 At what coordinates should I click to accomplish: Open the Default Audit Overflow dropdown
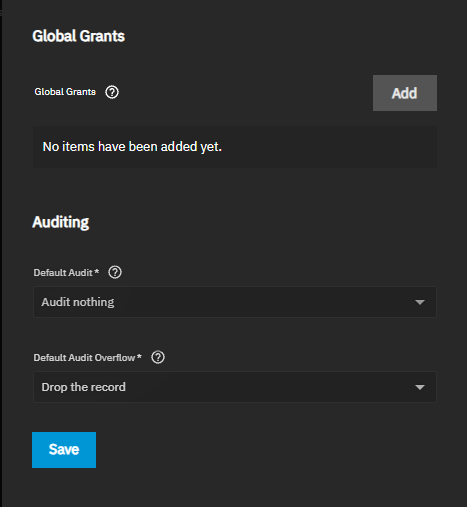click(235, 387)
